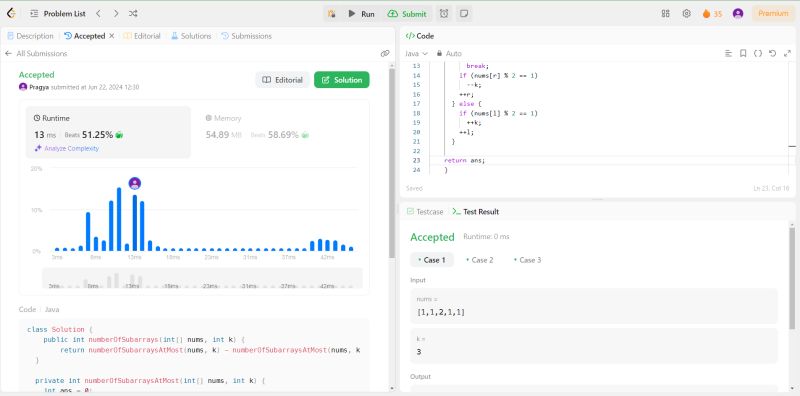The width and height of the screenshot is (800, 396).
Task: Switch to the Editorial tab
Action: tap(142, 36)
